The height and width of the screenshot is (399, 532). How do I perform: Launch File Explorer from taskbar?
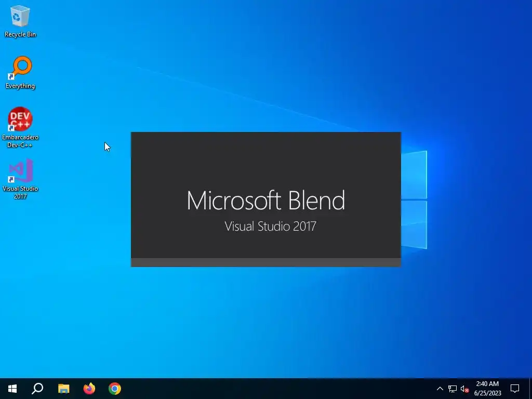pyautogui.click(x=63, y=389)
